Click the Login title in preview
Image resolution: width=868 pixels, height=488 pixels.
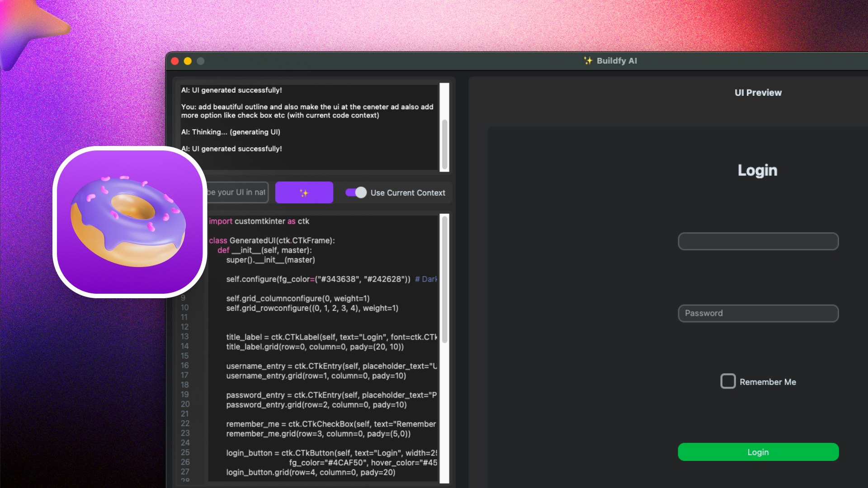click(x=757, y=170)
